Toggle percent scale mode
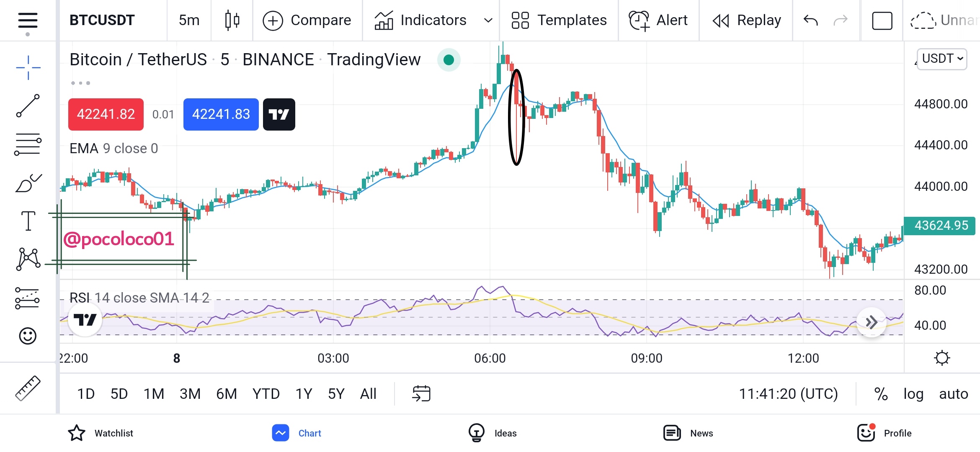This screenshot has height=452, width=980. click(881, 394)
